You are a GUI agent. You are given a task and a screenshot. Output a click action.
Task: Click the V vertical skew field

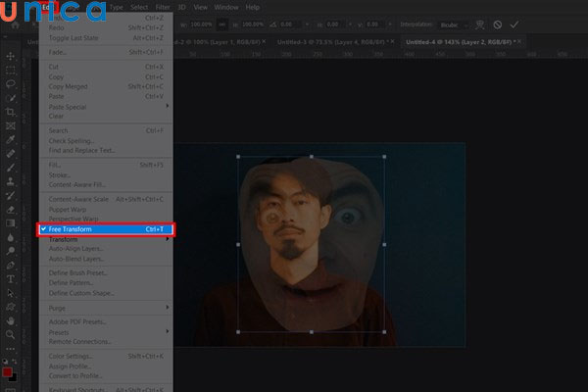376,24
